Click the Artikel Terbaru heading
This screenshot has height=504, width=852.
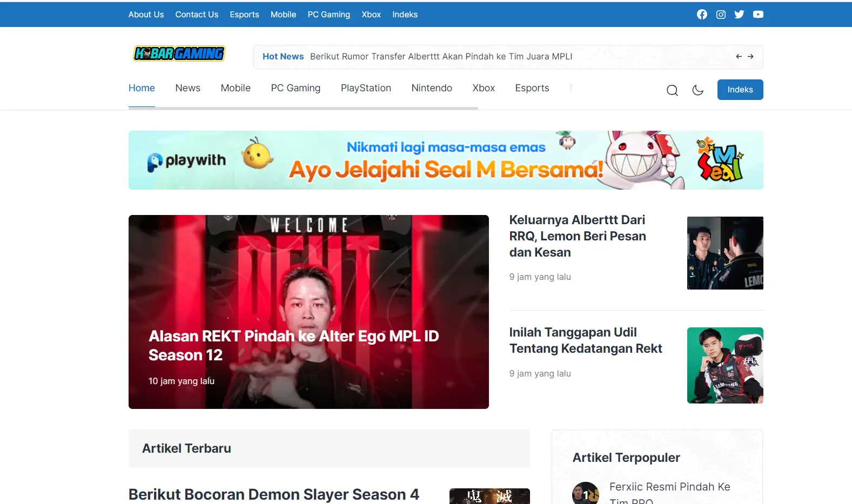point(186,448)
